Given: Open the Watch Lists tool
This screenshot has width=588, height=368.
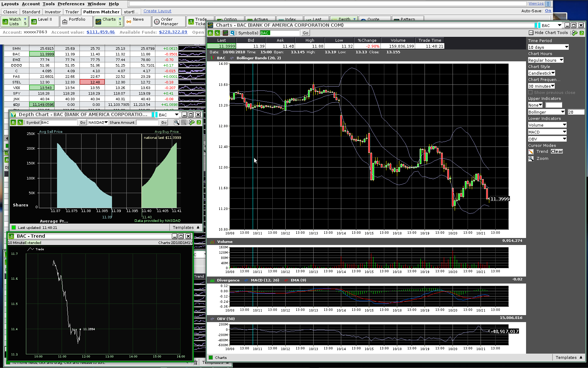Looking at the screenshot, I should tap(14, 22).
